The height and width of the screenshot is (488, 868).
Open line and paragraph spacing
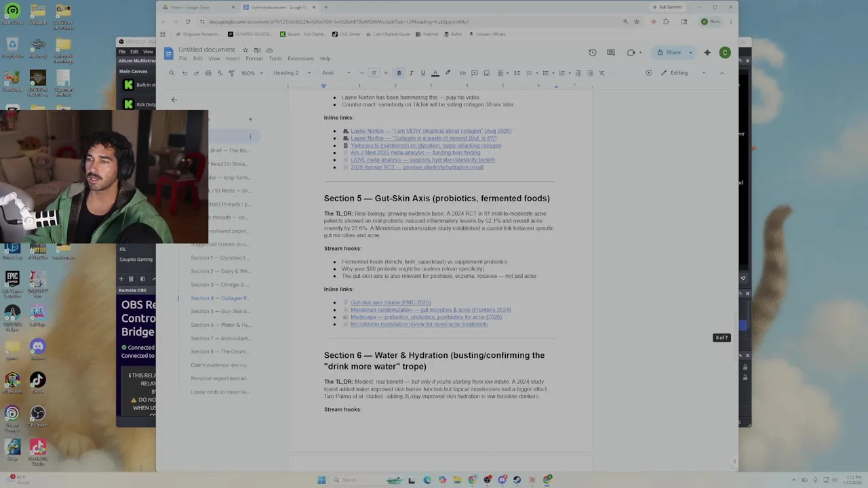pos(517,73)
